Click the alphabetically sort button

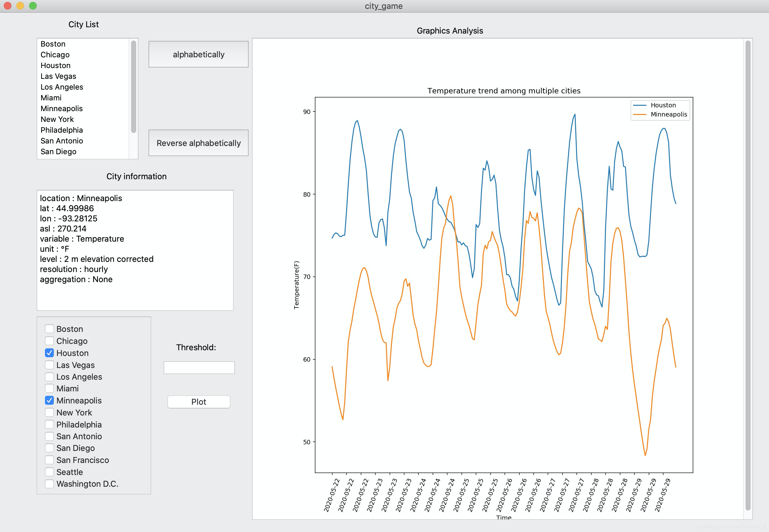tap(198, 54)
